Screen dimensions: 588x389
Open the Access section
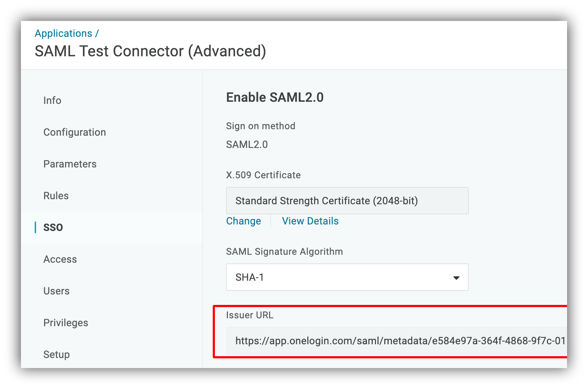tap(60, 259)
